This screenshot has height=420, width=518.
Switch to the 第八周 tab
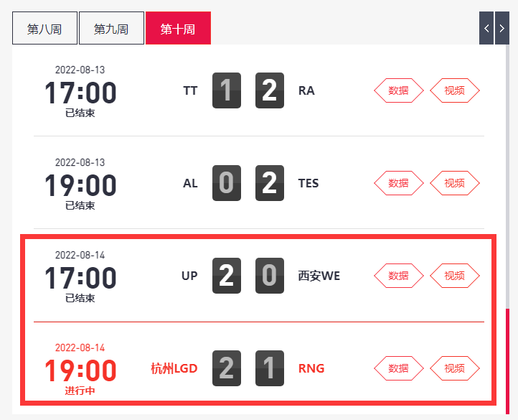[x=44, y=29]
